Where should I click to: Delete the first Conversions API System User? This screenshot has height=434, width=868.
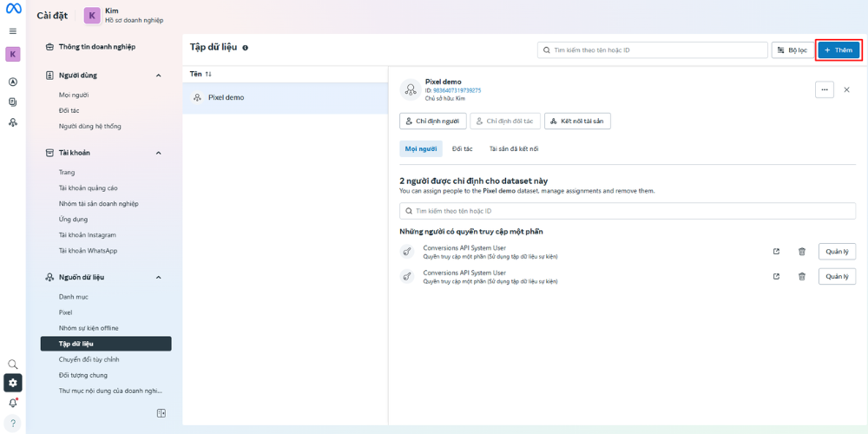point(801,252)
